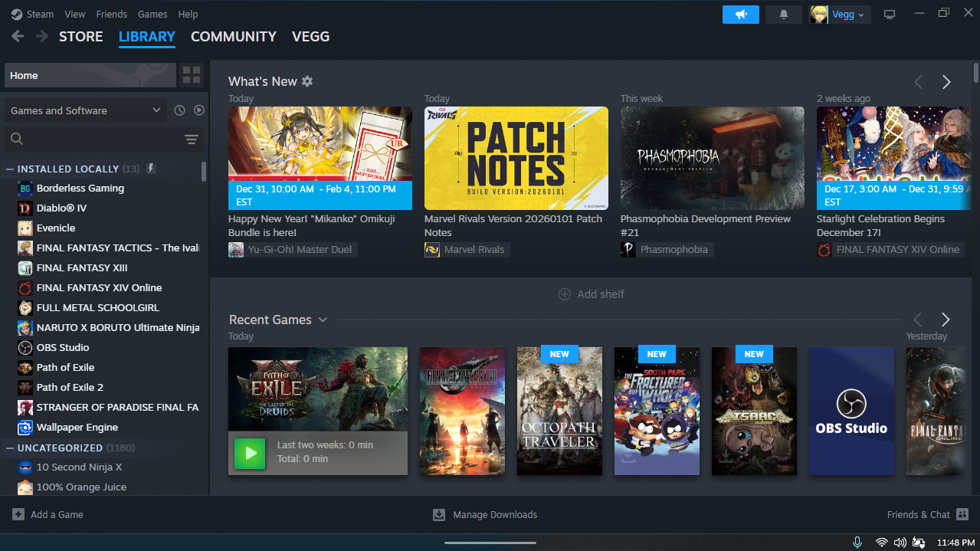This screenshot has width=980, height=551.
Task: Open the Vegg account dropdown
Action: tap(850, 15)
